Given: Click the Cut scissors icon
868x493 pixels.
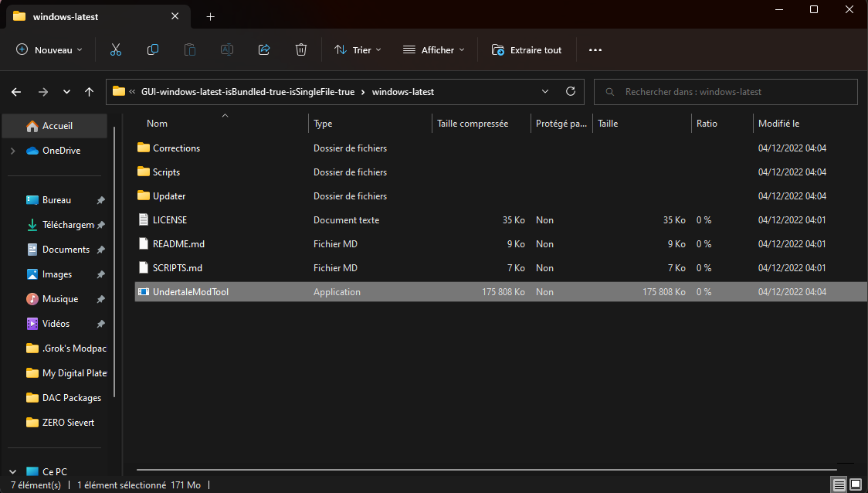Looking at the screenshot, I should pyautogui.click(x=116, y=50).
